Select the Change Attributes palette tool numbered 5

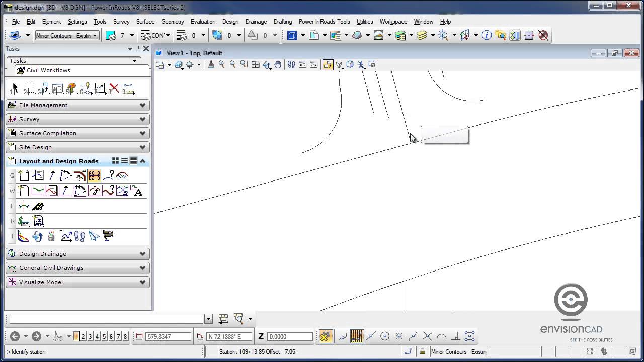(71, 89)
